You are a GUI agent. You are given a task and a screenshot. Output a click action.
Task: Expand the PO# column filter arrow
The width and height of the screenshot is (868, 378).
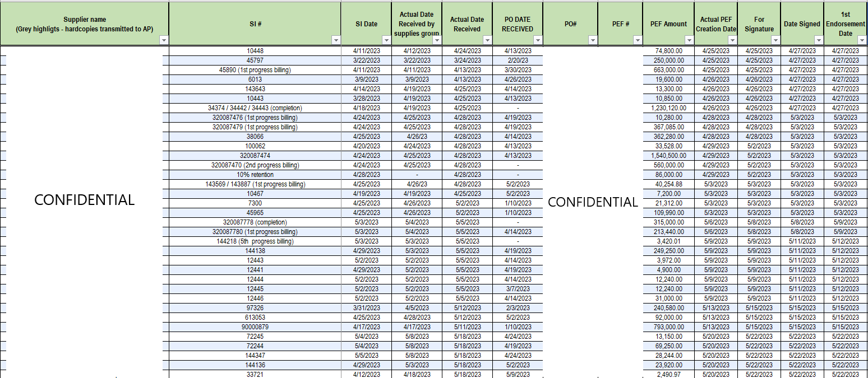point(593,40)
